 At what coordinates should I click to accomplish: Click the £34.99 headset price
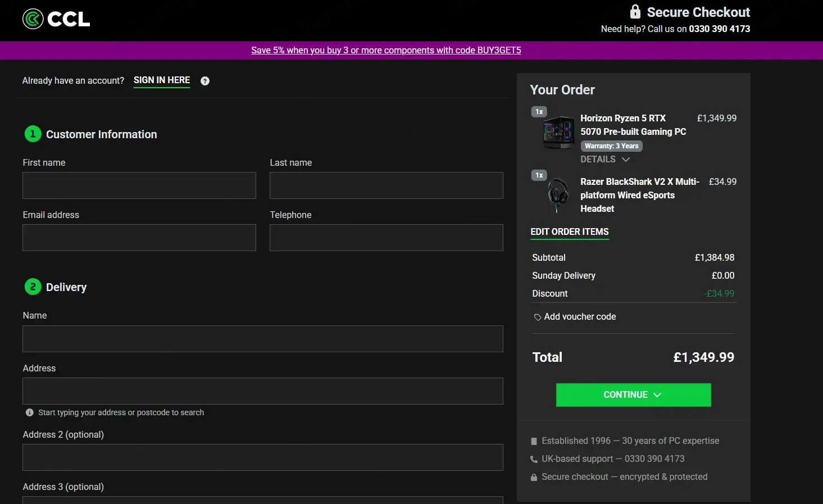[x=722, y=181]
